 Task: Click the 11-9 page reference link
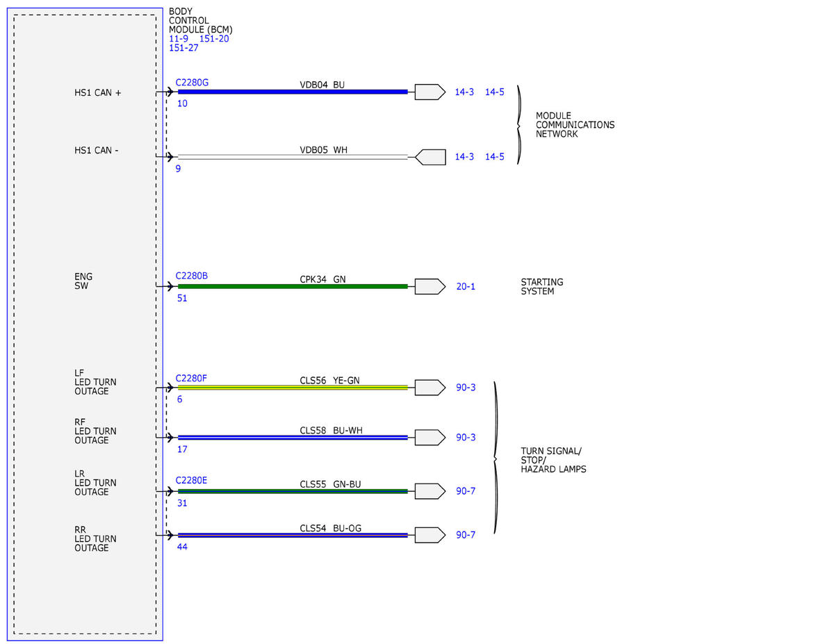[178, 39]
